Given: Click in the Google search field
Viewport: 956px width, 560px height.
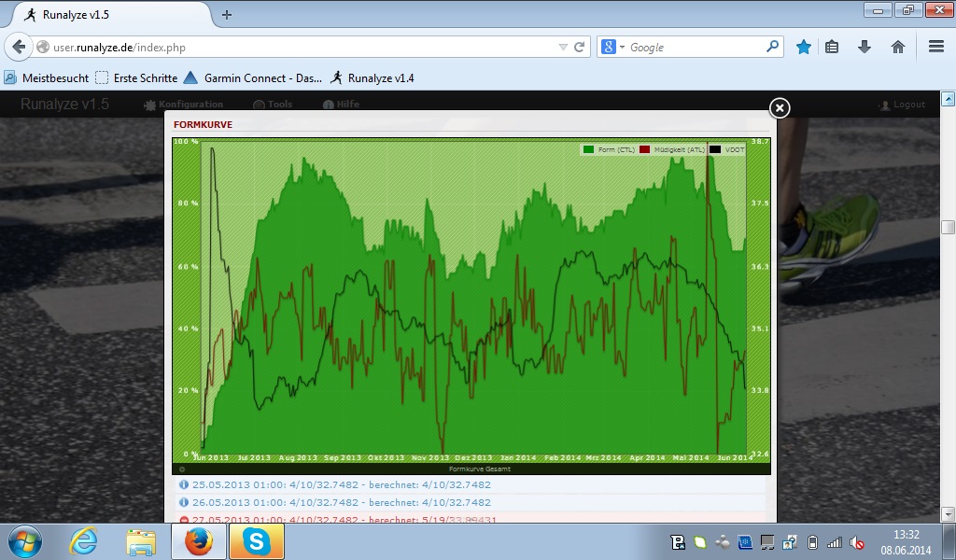Looking at the screenshot, I should point(696,47).
